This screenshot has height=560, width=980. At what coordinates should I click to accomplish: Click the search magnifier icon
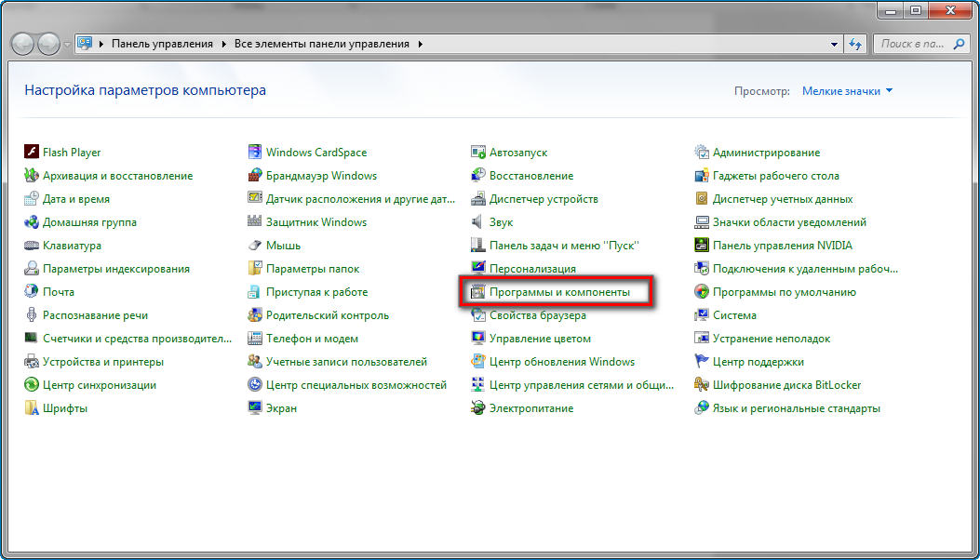click(960, 45)
